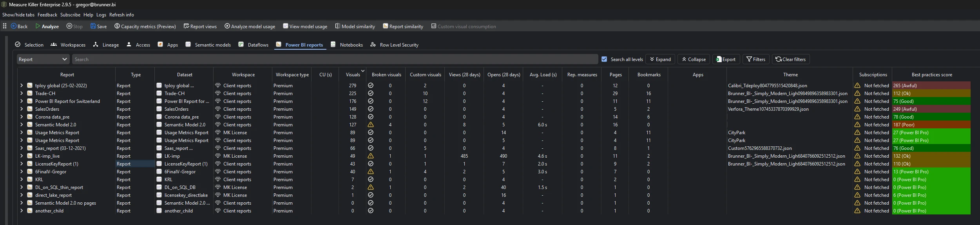
Task: Open Capacity metrics (Preview)
Action: pos(145,26)
